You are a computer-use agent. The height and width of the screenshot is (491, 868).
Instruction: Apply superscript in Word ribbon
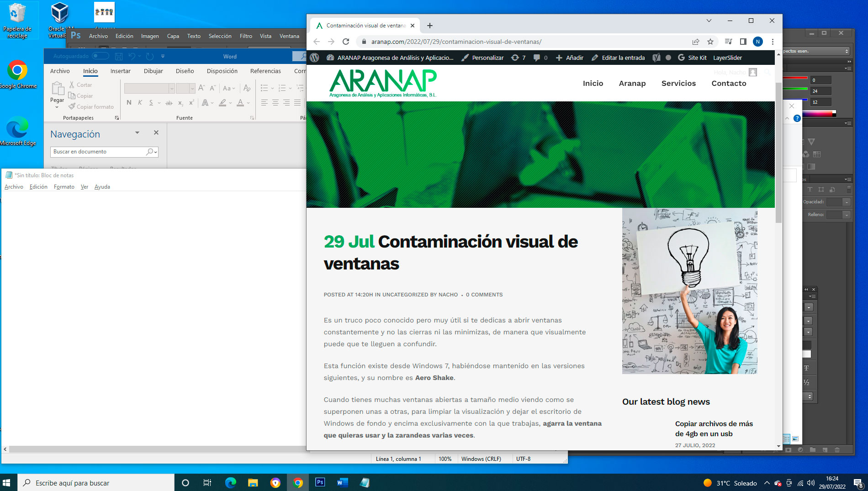pyautogui.click(x=191, y=103)
